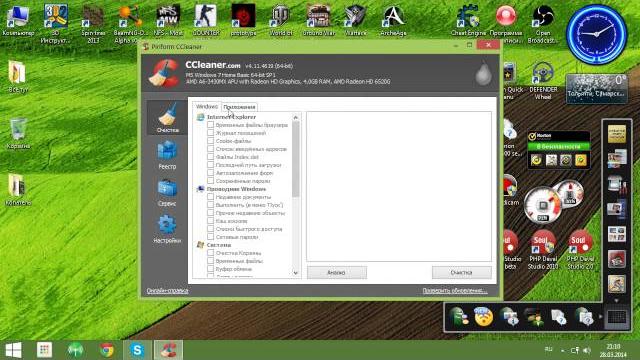Click the Очистка (Run Cleaner) button
This screenshot has height=360, width=640.
point(462,272)
